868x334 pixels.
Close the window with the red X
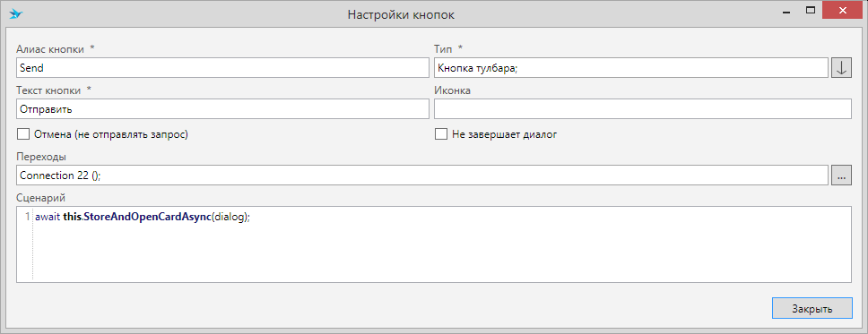click(843, 11)
